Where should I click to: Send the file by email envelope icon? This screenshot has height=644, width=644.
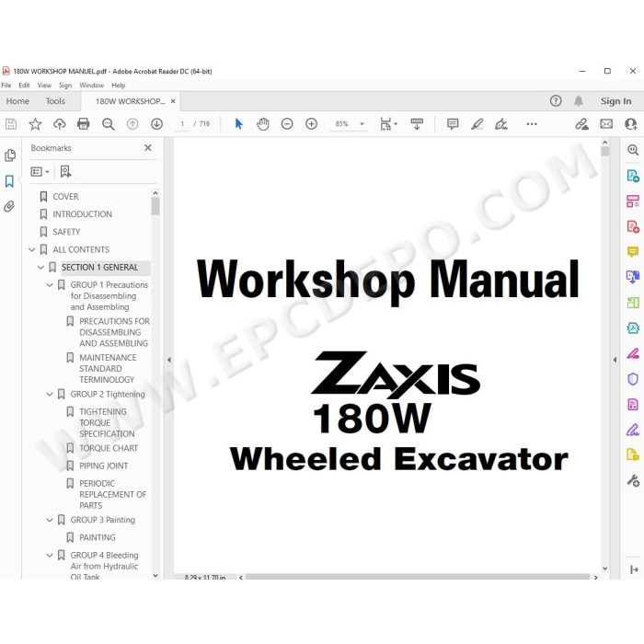click(x=606, y=124)
